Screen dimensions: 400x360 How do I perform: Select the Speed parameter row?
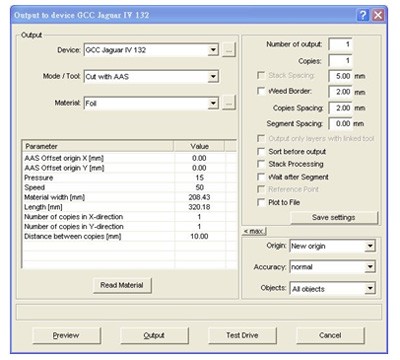coord(130,187)
